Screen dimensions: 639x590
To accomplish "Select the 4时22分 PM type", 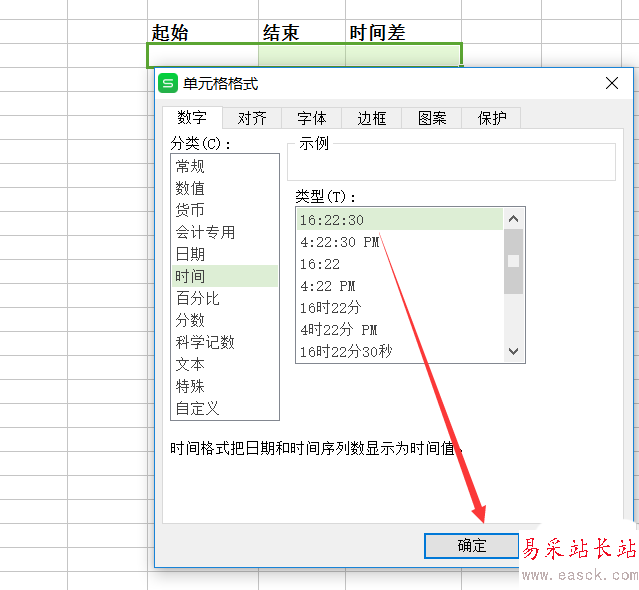I will coord(400,330).
